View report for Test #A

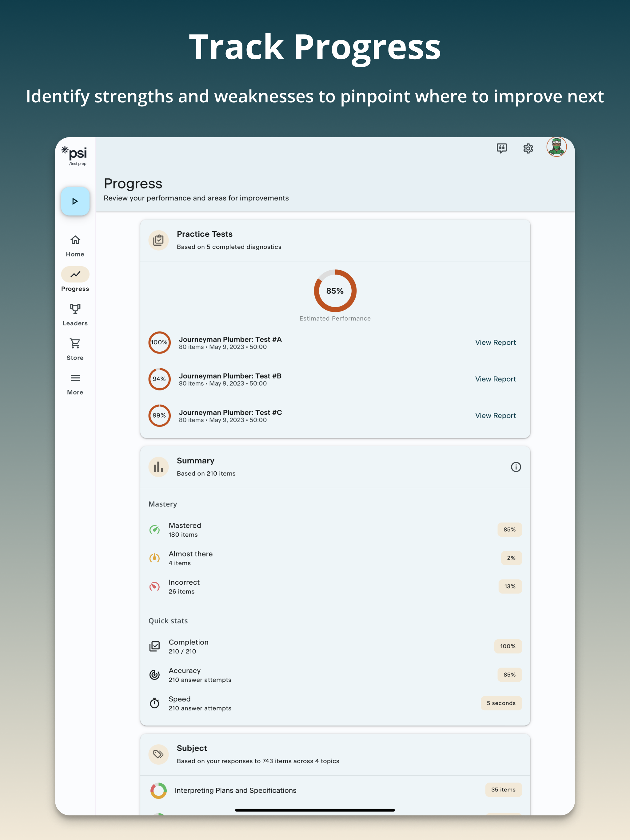click(495, 343)
